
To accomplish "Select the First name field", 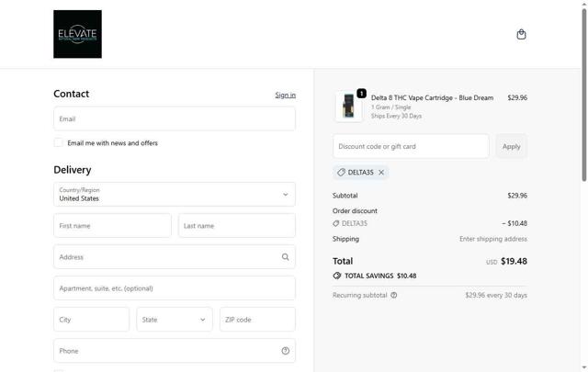I will pos(112,226).
